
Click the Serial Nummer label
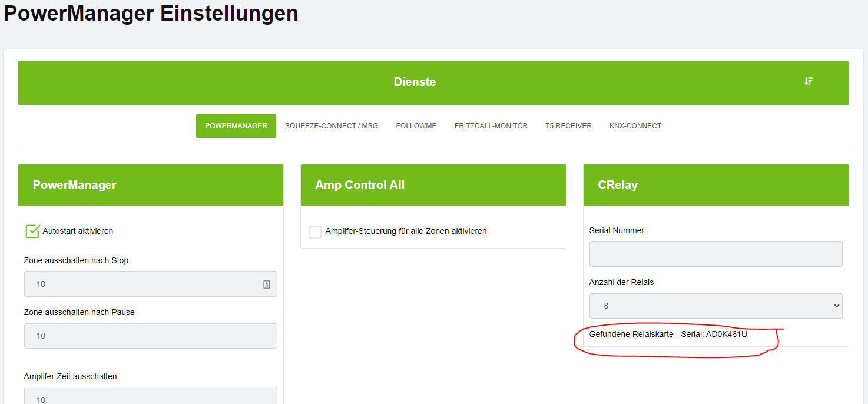tap(617, 230)
